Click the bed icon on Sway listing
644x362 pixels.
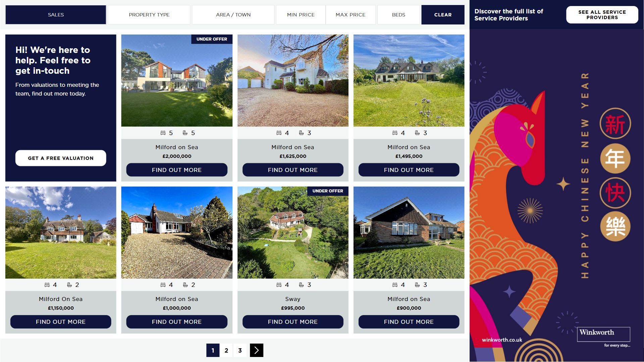279,285
